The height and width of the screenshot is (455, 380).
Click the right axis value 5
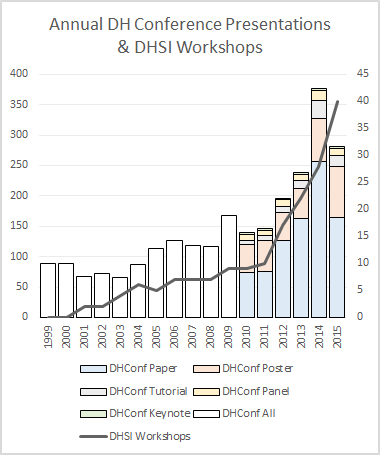(360, 289)
